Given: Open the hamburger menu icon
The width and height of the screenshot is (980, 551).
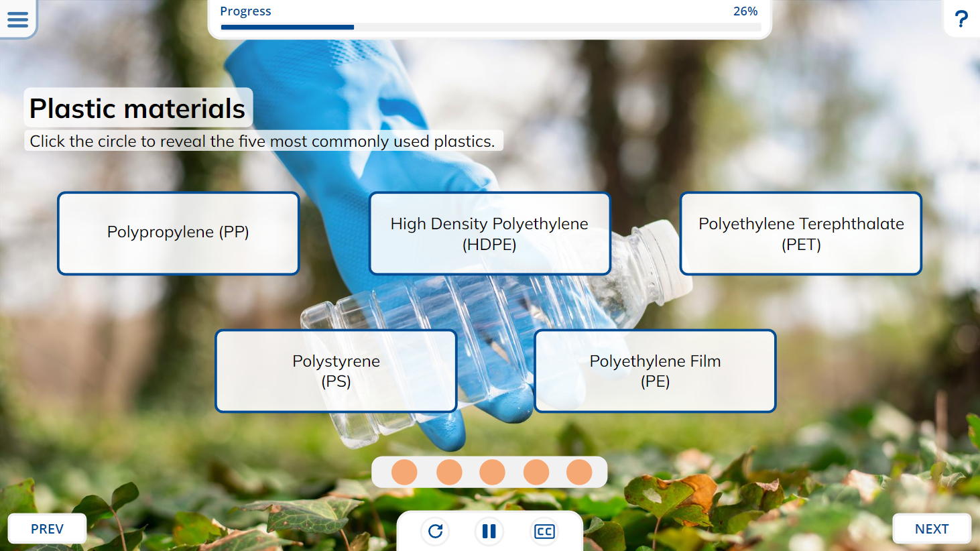Looking at the screenshot, I should tap(17, 19).
